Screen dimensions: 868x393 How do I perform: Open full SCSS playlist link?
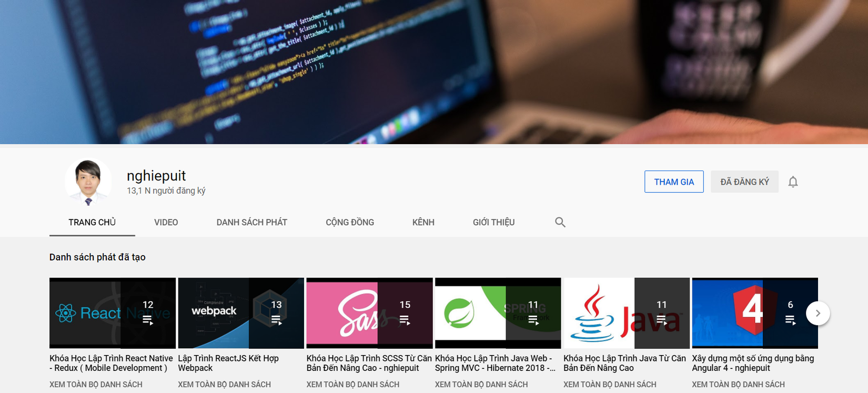pyautogui.click(x=353, y=385)
